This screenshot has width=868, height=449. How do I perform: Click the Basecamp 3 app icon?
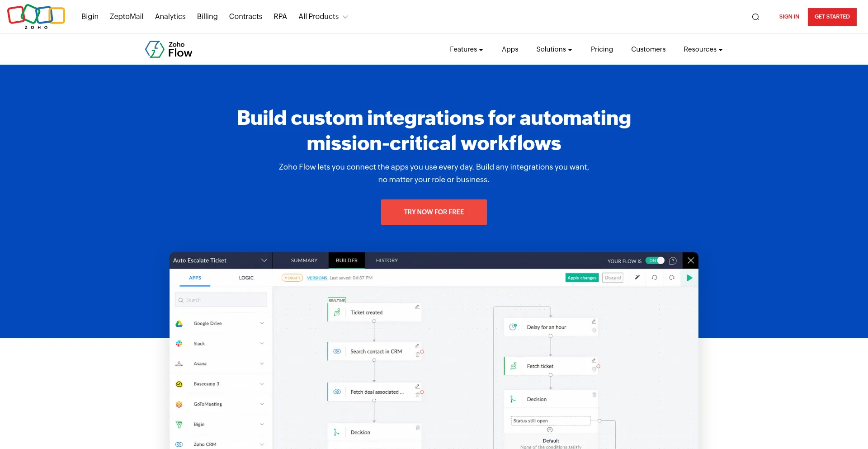[179, 384]
